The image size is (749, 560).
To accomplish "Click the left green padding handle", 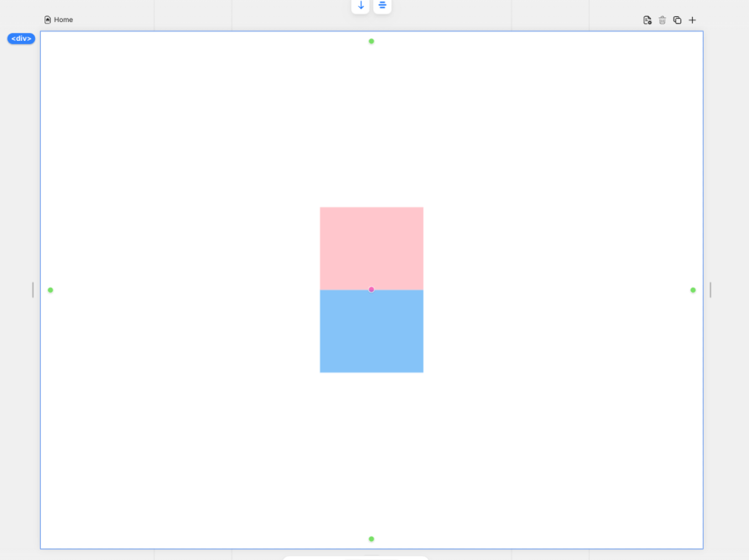I will point(50,290).
